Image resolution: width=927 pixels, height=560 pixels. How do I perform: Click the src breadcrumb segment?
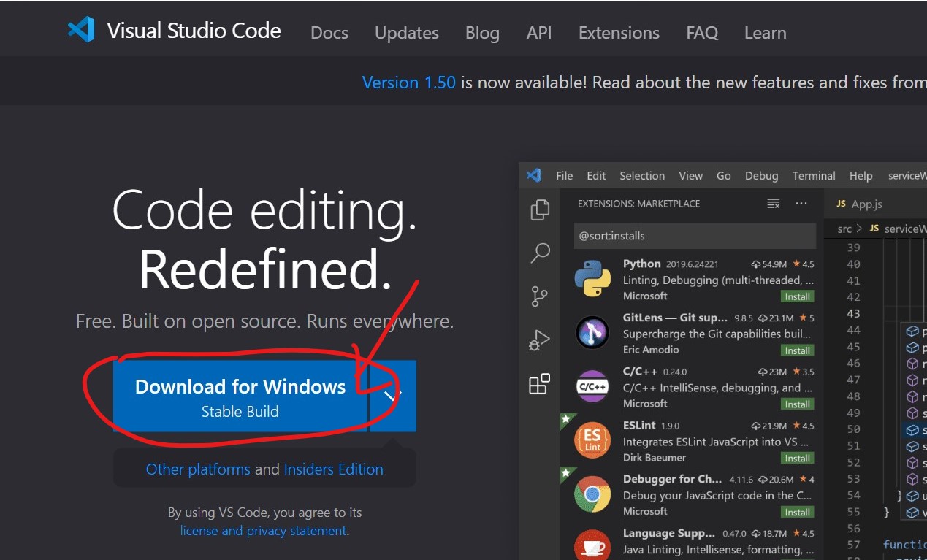pyautogui.click(x=844, y=229)
